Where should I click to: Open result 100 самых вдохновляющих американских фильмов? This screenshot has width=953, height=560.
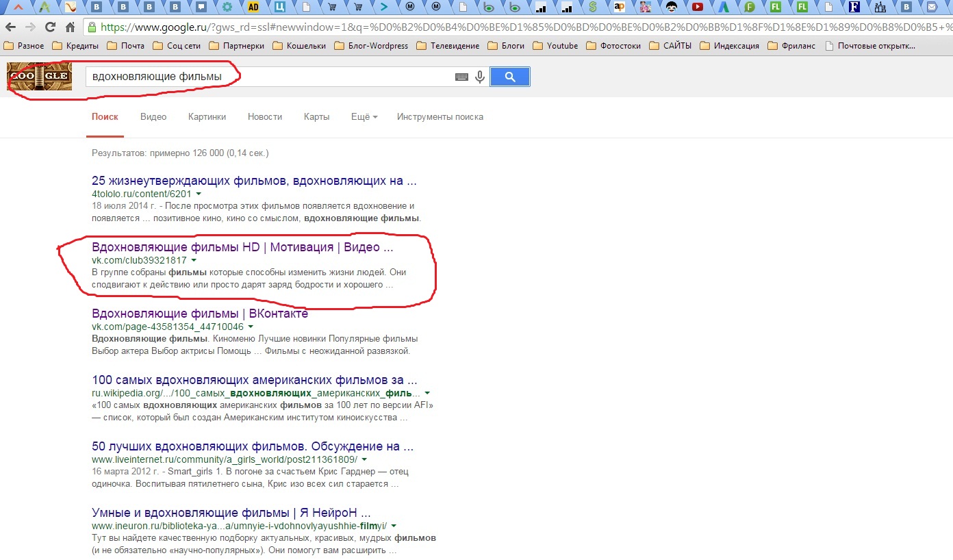[255, 380]
